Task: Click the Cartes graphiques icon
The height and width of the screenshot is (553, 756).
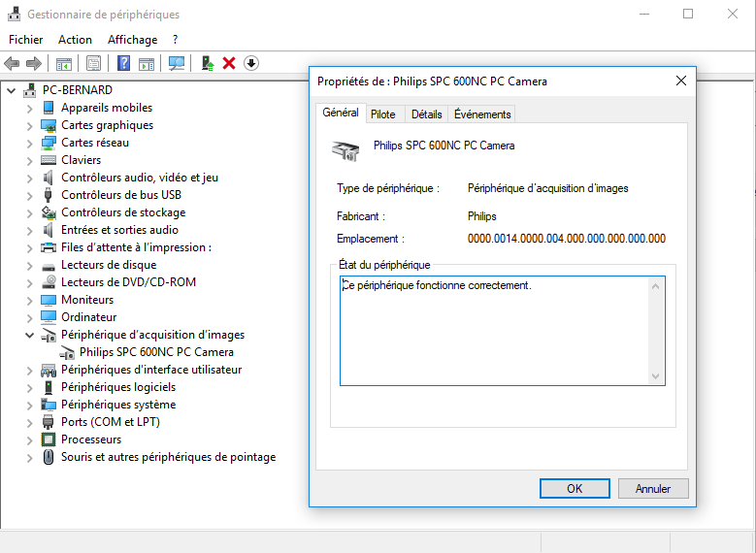Action: pos(49,125)
